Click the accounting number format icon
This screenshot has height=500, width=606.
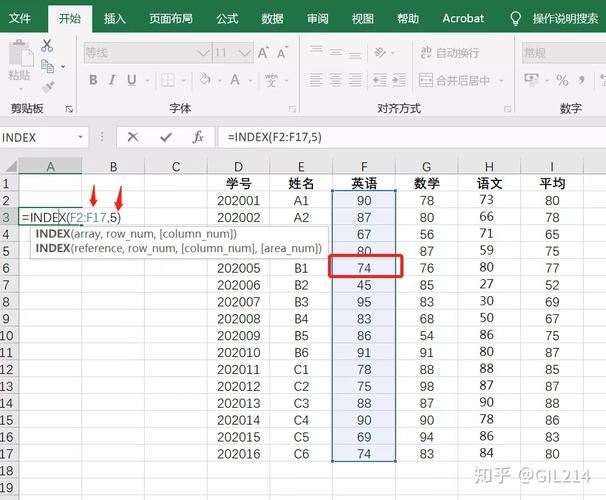pos(531,80)
